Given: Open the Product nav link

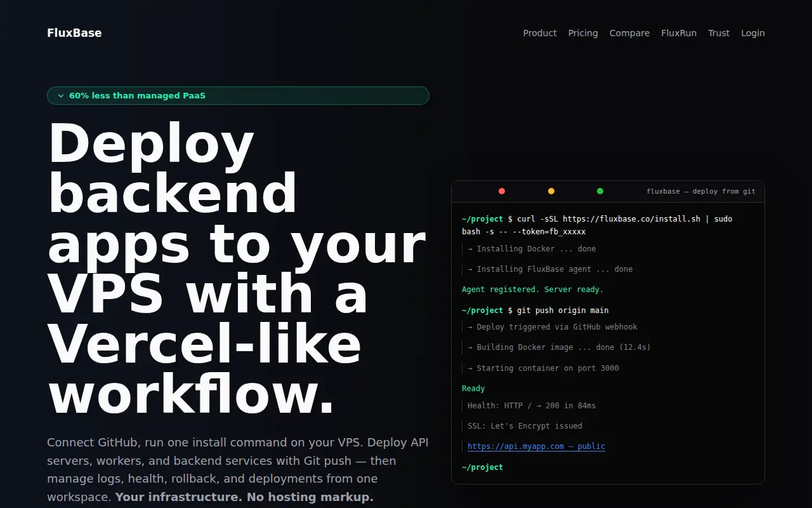Looking at the screenshot, I should coord(540,33).
